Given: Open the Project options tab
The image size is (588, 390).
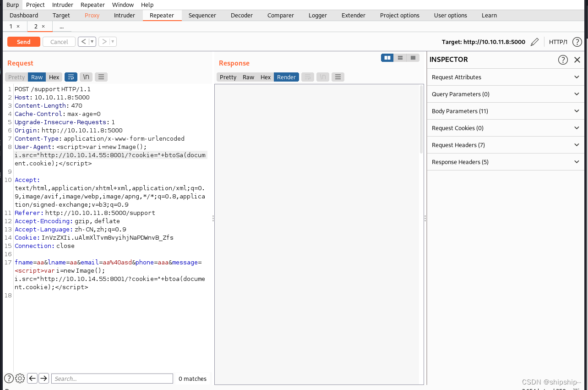Looking at the screenshot, I should click(x=400, y=15).
